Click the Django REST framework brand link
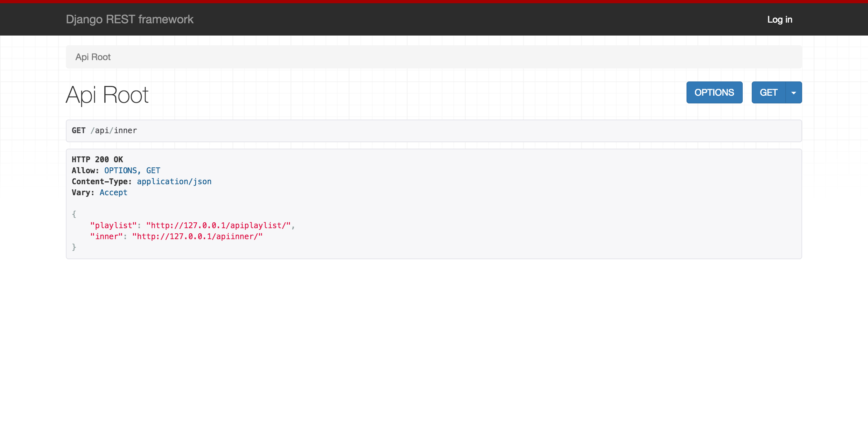This screenshot has width=868, height=424. (x=129, y=19)
